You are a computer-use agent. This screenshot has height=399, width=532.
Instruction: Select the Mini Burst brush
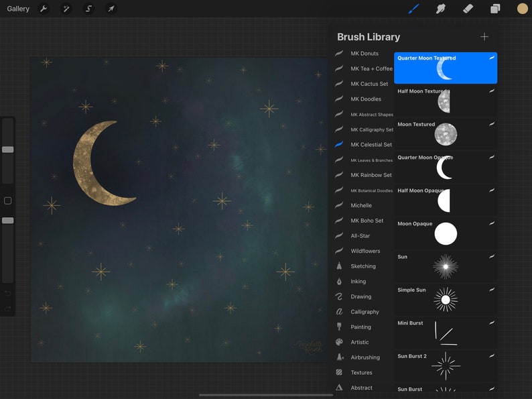(446, 333)
